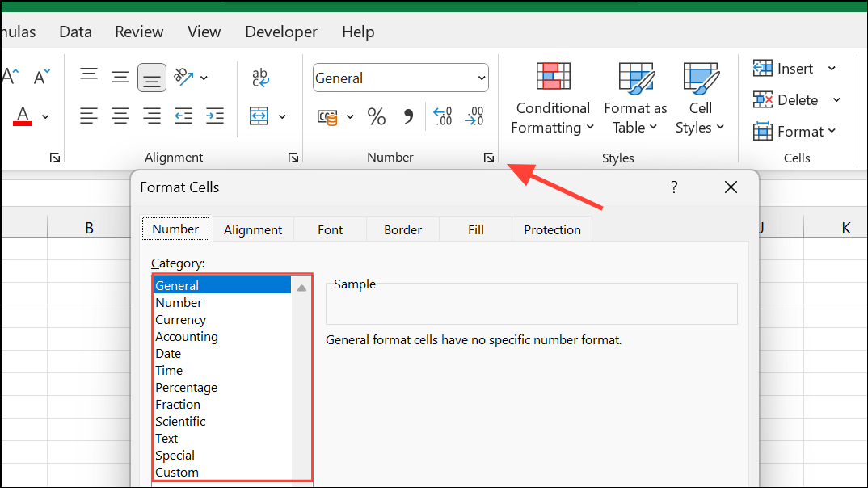This screenshot has height=488, width=868.
Task: Click the Delete button in Cells group
Action: [790, 99]
